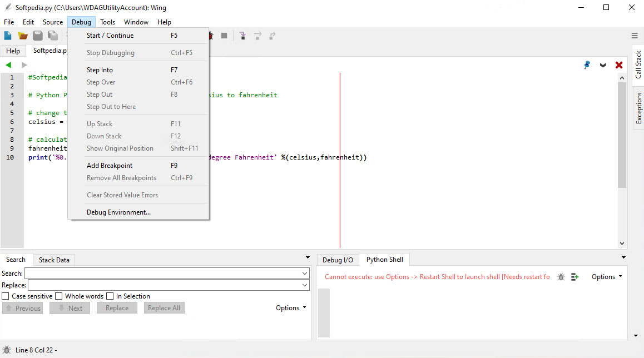Screen dimensions: 644x358
Task: Click the Replace button
Action: [x=117, y=308]
